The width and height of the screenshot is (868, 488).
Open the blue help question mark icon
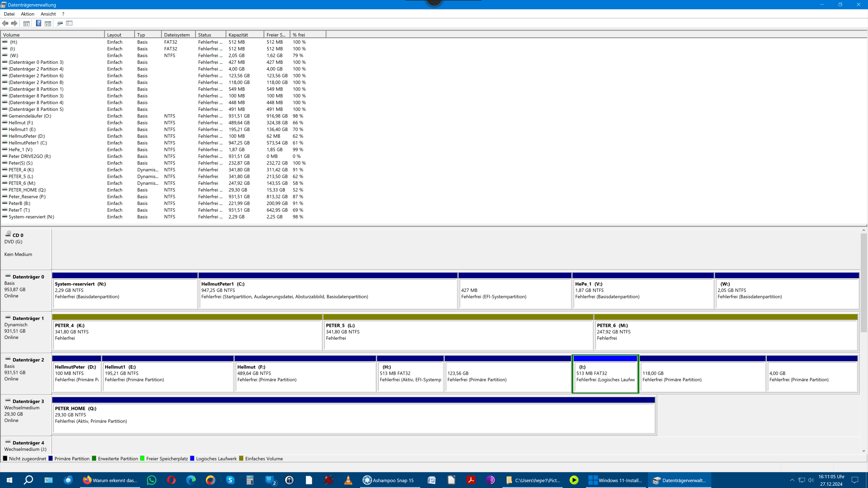coord(38,23)
